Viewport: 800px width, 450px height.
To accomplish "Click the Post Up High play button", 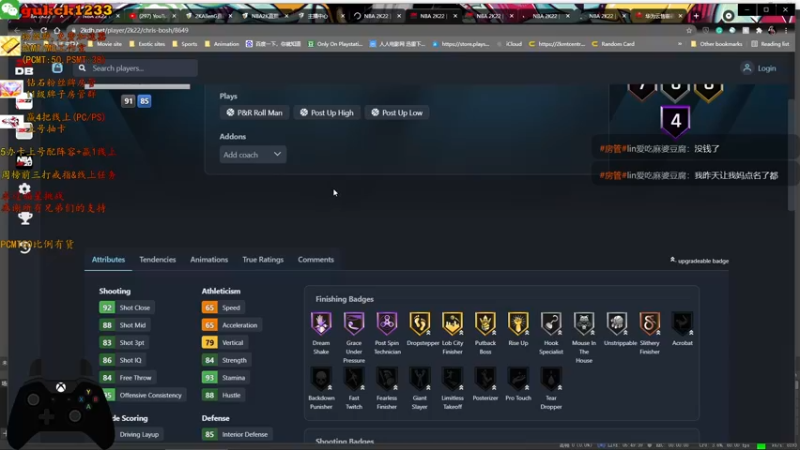I will (x=327, y=113).
